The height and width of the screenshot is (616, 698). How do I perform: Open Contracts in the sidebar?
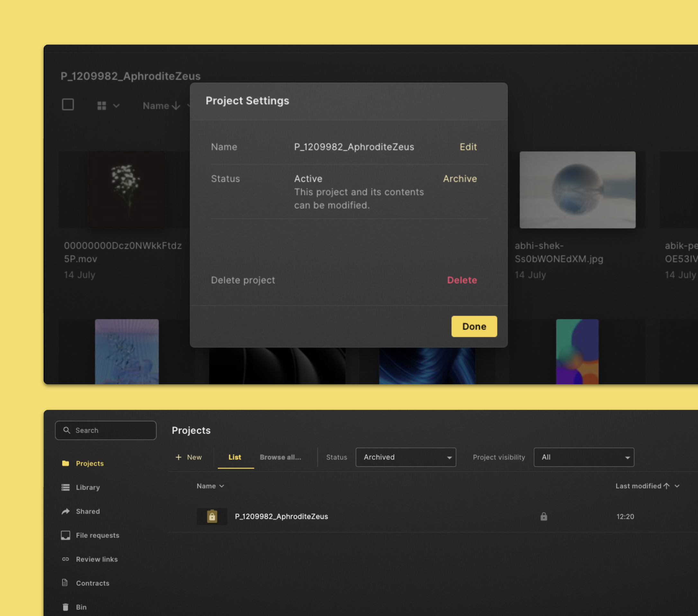tap(85, 583)
